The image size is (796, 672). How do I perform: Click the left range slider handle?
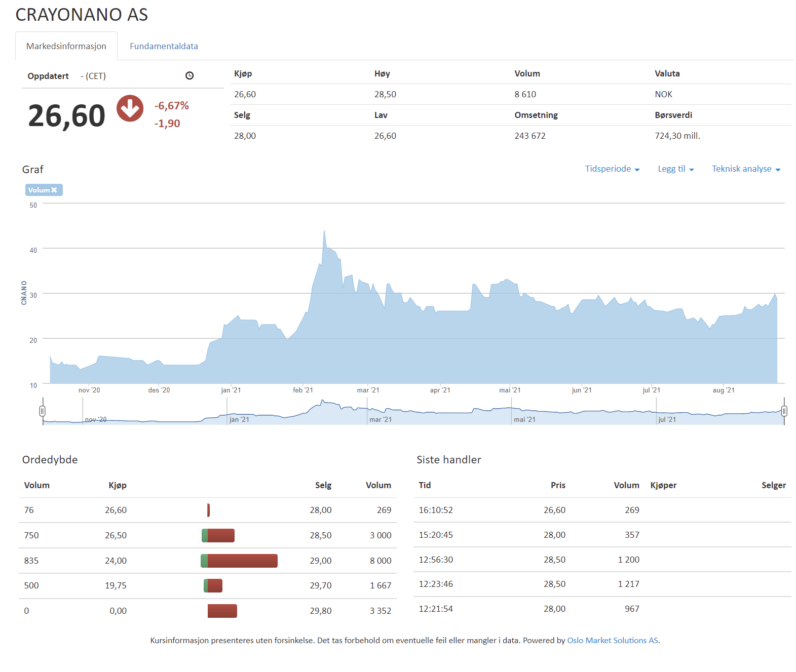click(x=43, y=411)
